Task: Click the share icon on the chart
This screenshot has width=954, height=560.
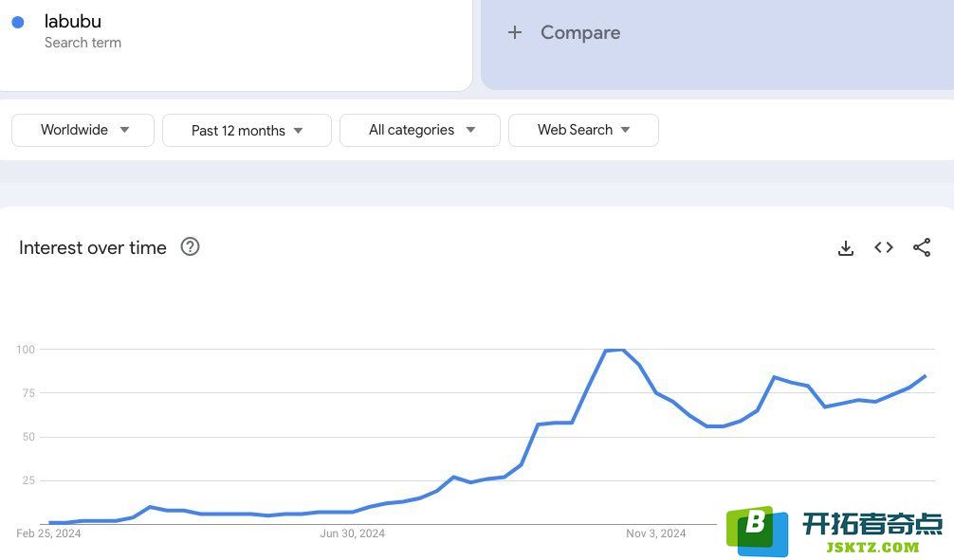Action: tap(922, 247)
